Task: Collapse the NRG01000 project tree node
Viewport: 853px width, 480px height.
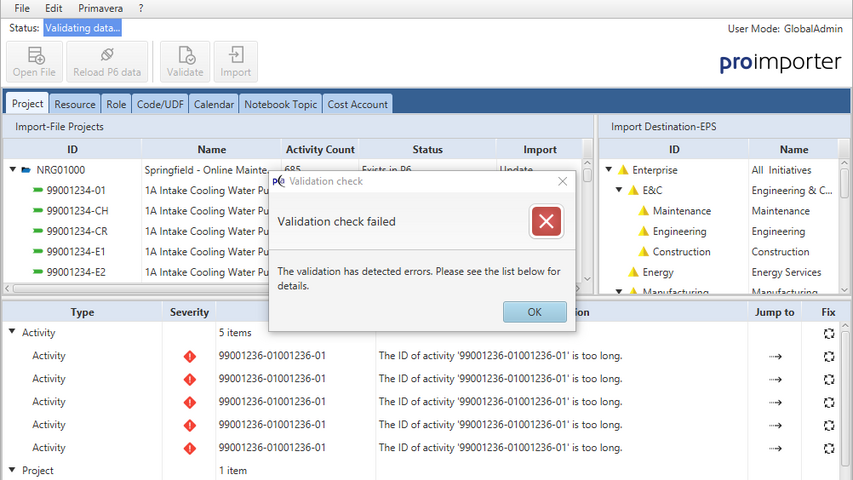Action: [x=12, y=170]
